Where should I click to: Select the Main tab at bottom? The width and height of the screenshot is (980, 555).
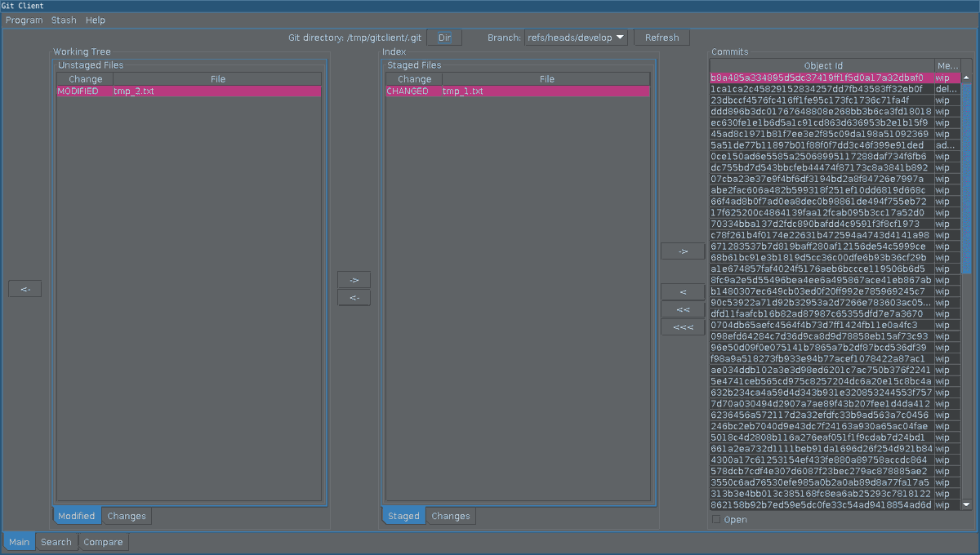(x=20, y=542)
